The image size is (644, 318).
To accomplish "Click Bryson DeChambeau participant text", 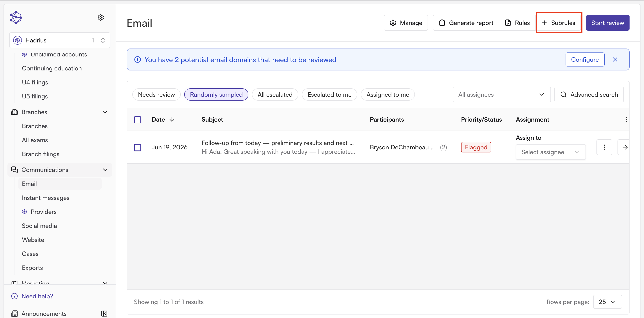I will (402, 147).
